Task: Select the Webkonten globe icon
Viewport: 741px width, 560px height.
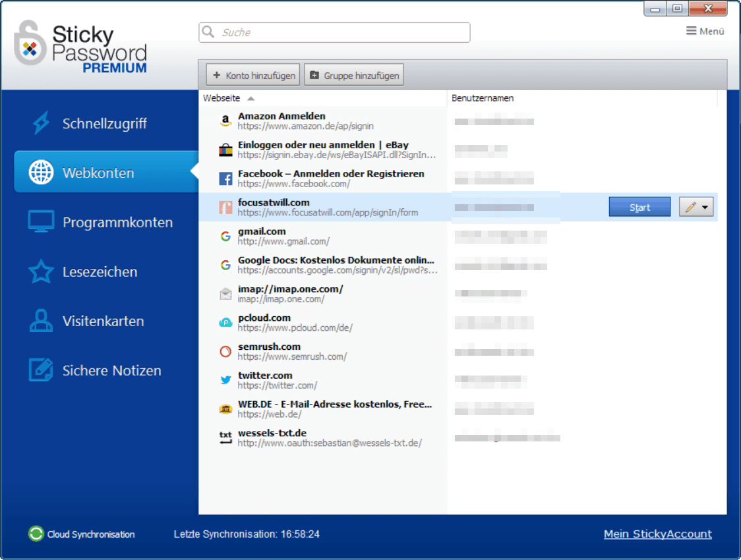Action: tap(41, 172)
